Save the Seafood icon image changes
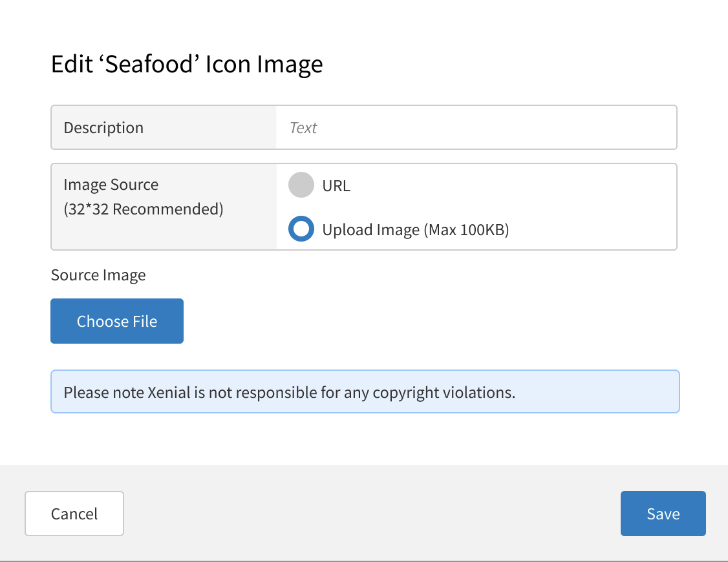Image resolution: width=728 pixels, height=562 pixels. [663, 514]
